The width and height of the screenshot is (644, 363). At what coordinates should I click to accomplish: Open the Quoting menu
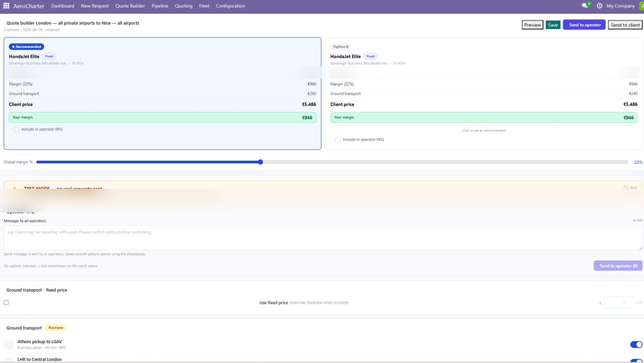pyautogui.click(x=184, y=6)
